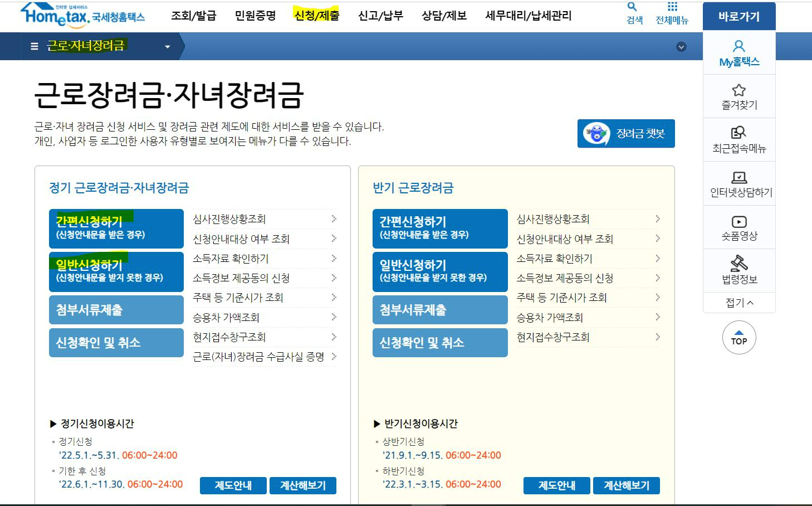Open the 신청/제출 menu
812x506 pixels.
tap(317, 16)
